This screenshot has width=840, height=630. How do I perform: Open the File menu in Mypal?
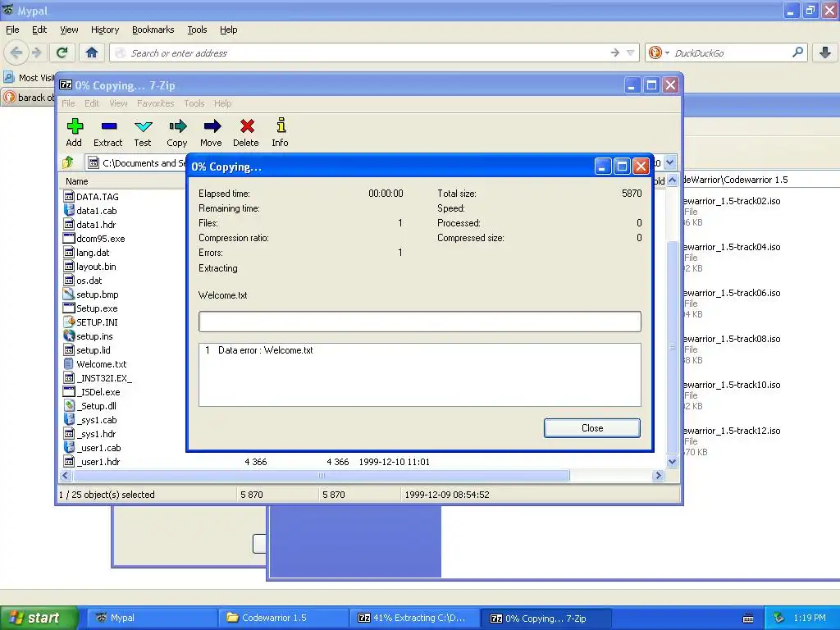click(12, 30)
